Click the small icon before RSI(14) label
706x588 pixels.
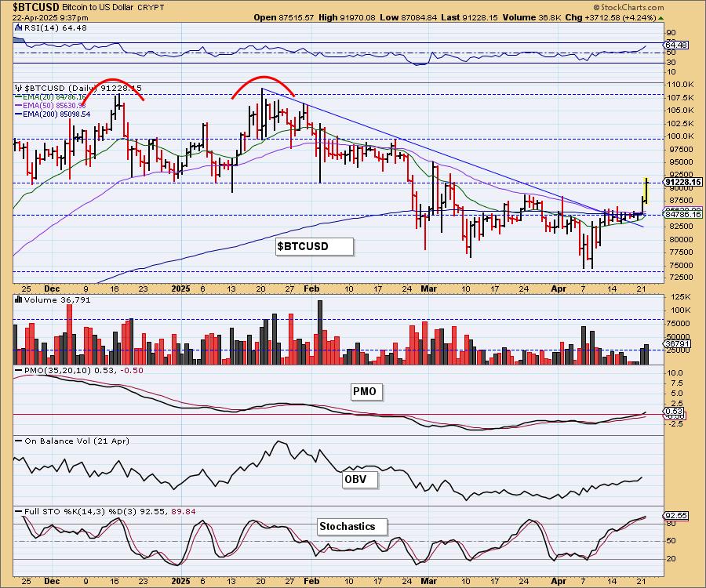[18, 27]
